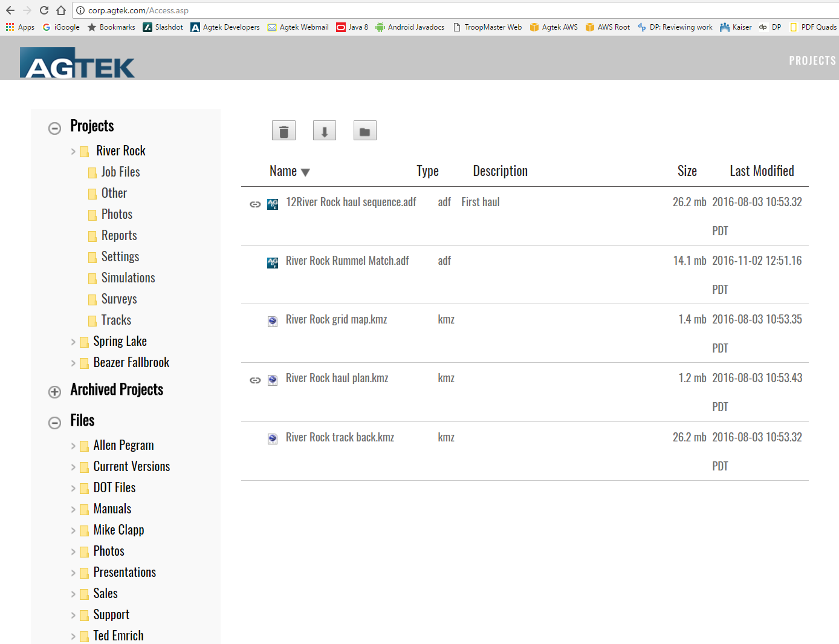Click link icon beside 12River Rock haul sequence
This screenshot has height=644, width=839.
[x=255, y=204]
